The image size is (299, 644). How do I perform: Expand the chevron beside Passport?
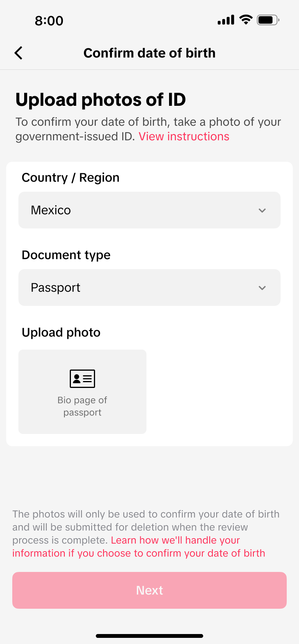(262, 288)
